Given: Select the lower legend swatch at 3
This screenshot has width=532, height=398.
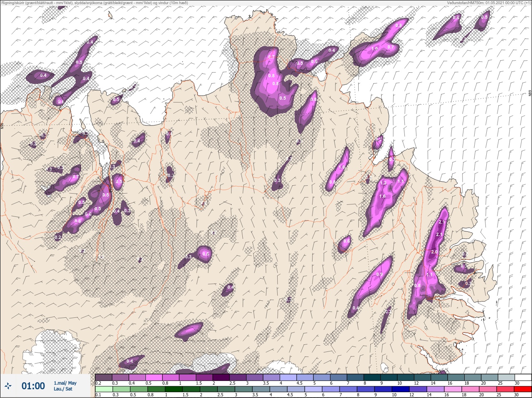Looking at the screenshot, I should pos(243,389).
